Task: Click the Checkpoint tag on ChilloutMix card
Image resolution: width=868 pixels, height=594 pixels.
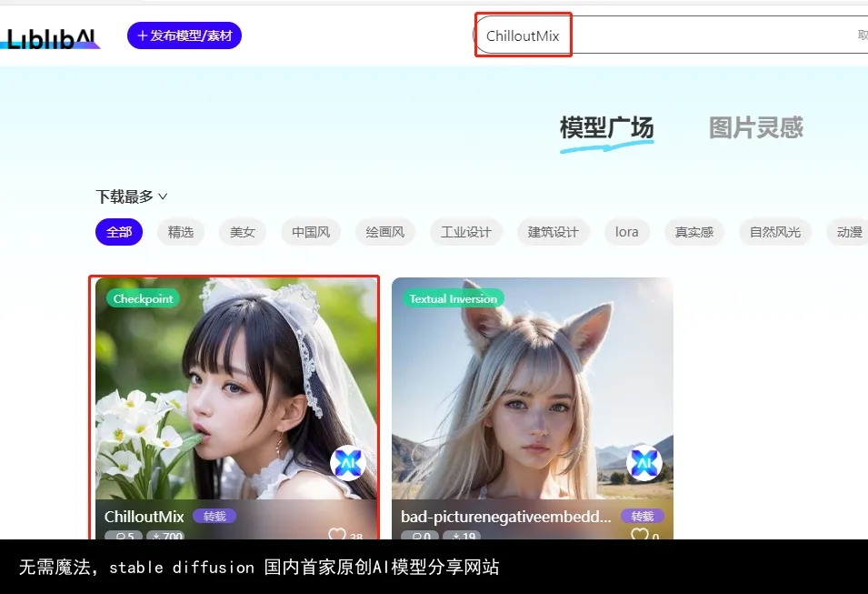Action: point(143,298)
